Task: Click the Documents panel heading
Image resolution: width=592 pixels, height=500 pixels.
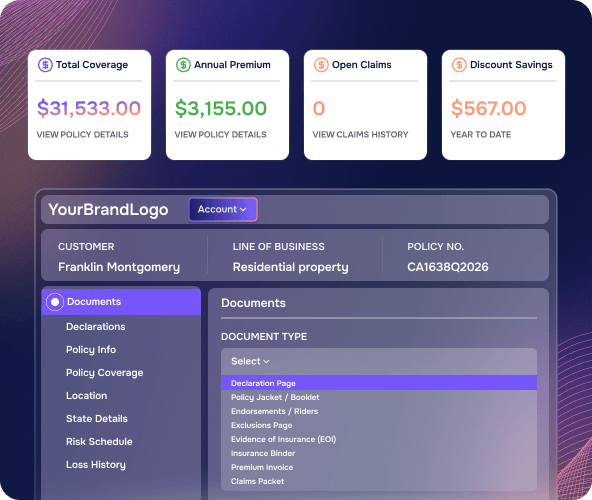Action: pos(253,303)
